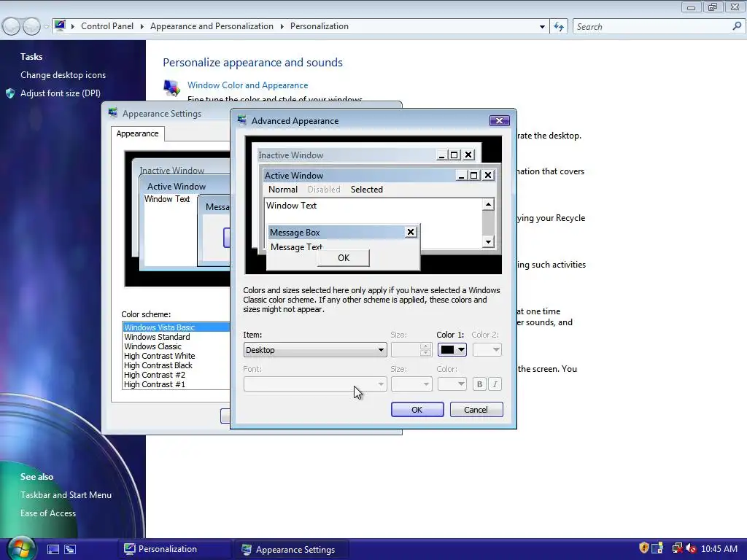
Task: Click the Active Window preview close icon
Action: point(488,175)
